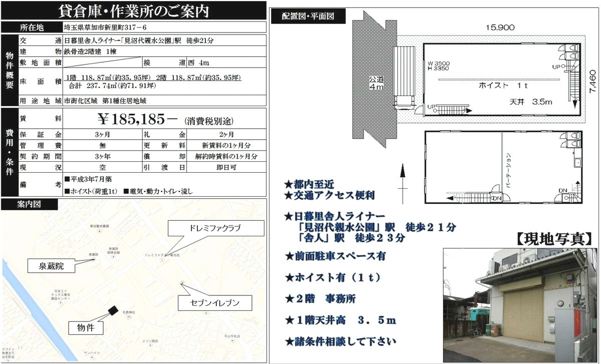Click the road frontage value 西 4m
Viewport: 601px width, 364px height.
[x=198, y=63]
